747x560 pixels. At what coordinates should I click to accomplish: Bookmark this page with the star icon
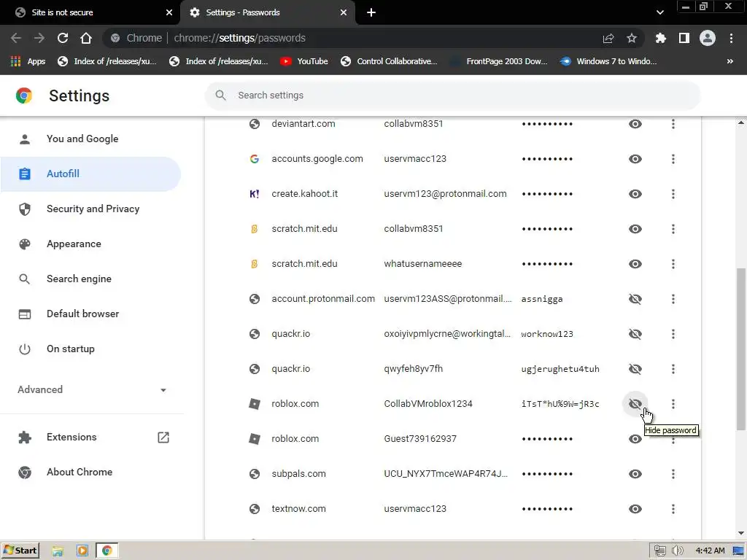coord(631,38)
